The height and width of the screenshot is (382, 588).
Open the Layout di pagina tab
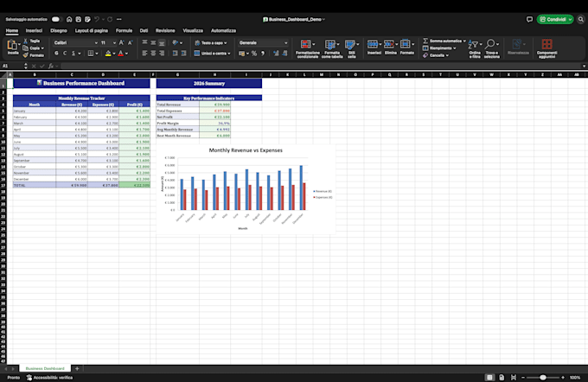pos(91,31)
